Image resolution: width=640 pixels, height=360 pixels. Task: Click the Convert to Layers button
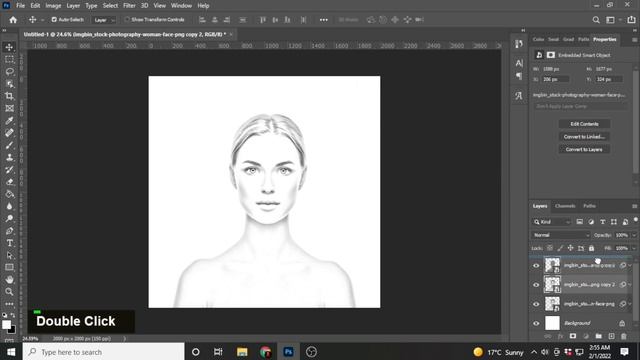point(584,149)
